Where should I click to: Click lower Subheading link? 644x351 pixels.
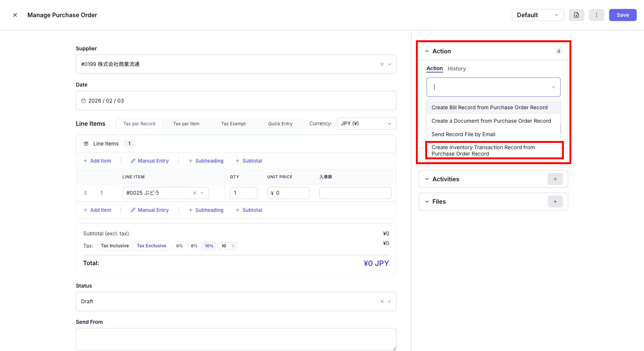[x=206, y=210]
